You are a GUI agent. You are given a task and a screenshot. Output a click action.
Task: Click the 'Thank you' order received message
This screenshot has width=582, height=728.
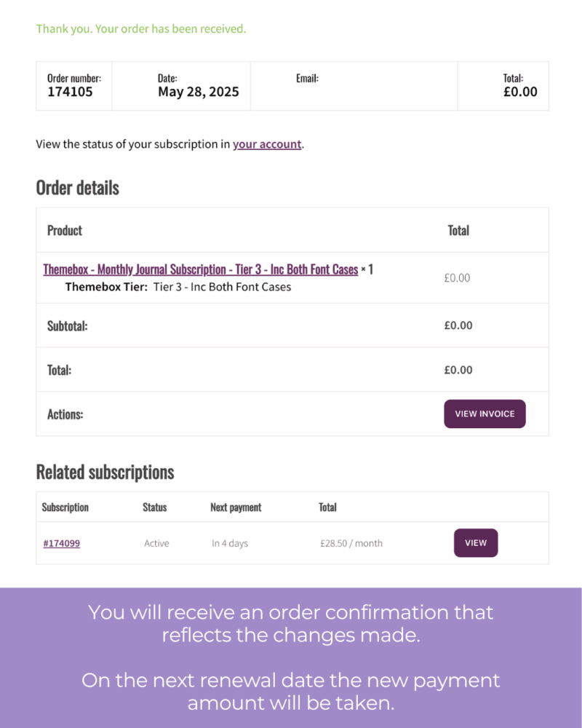[x=141, y=29]
